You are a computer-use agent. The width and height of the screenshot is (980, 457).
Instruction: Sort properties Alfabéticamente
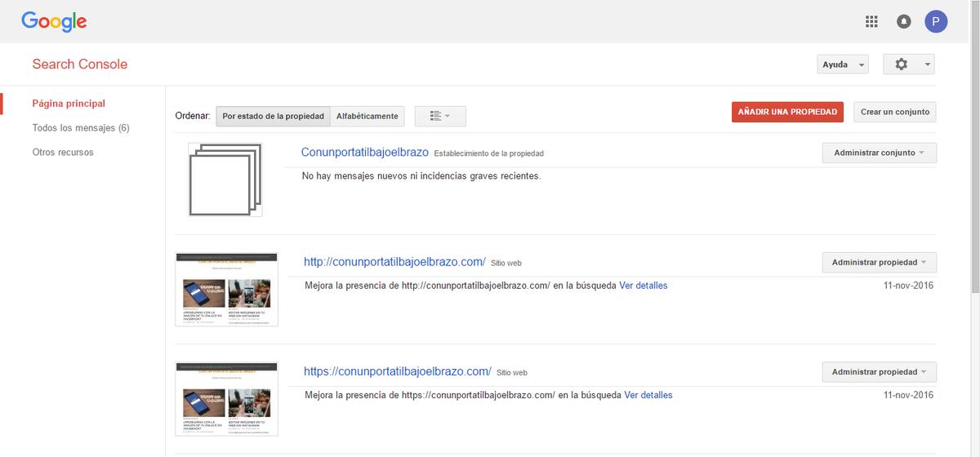coord(367,116)
